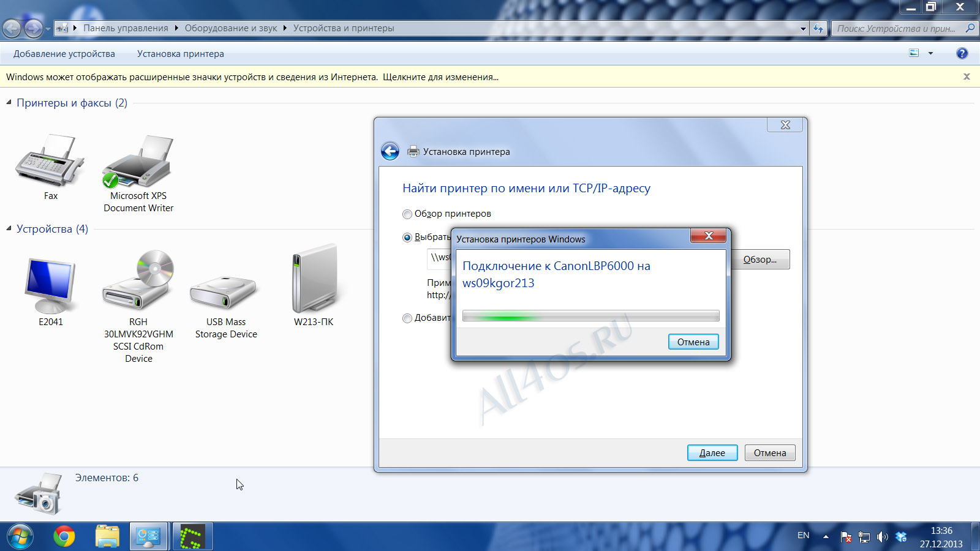Select the Добавить radio option

[407, 318]
